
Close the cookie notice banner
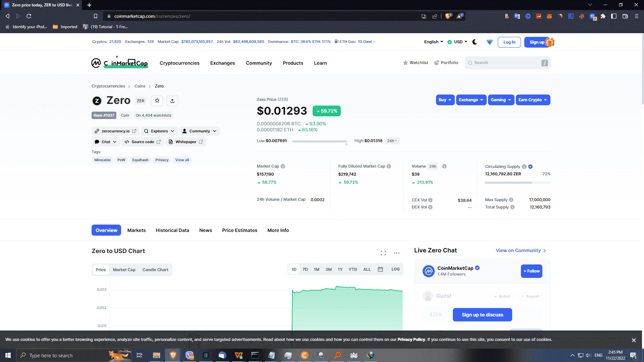click(634, 340)
